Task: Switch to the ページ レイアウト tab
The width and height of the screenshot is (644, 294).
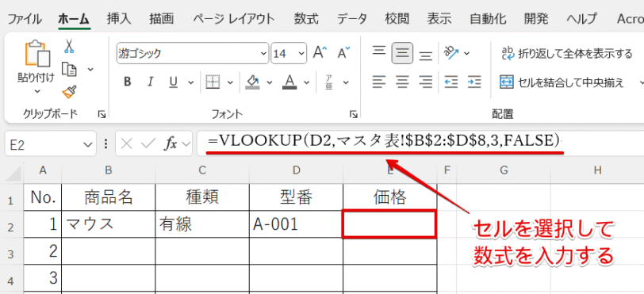Action: click(233, 18)
